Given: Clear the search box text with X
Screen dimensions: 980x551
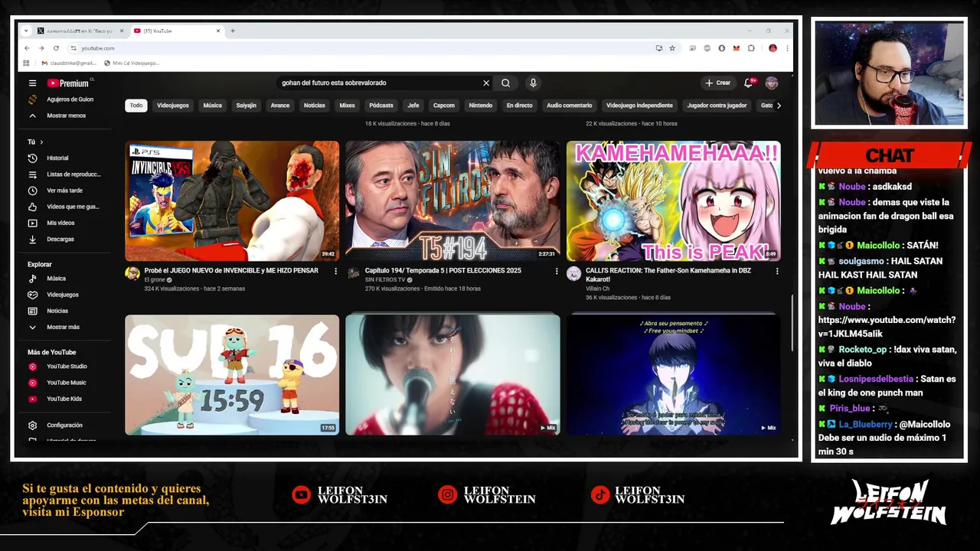Looking at the screenshot, I should (485, 83).
